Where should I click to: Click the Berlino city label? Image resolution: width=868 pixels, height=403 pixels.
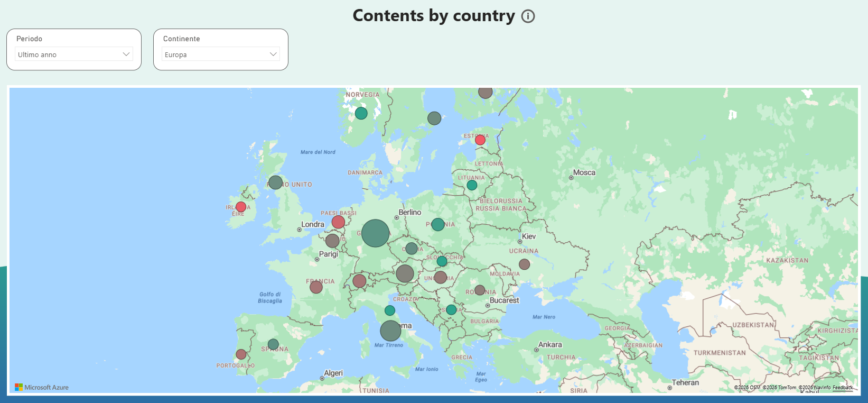(x=410, y=212)
